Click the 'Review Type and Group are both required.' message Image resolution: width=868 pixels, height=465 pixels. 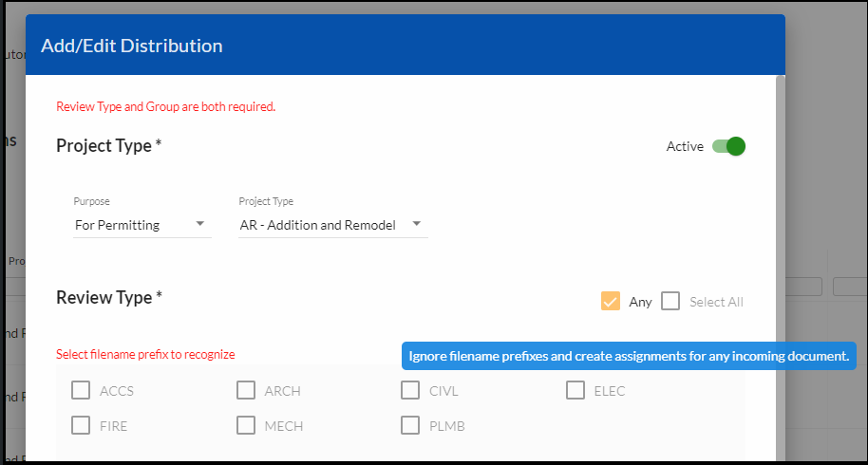(165, 106)
